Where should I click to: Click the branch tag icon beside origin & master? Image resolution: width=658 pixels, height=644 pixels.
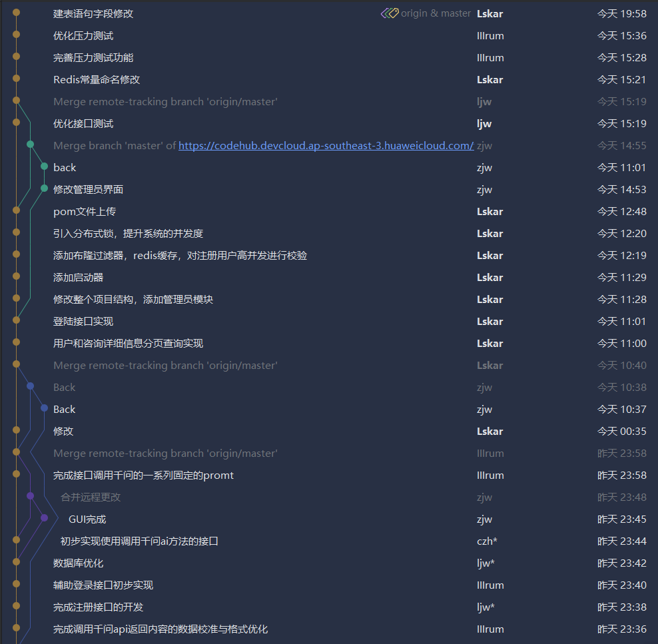tap(390, 13)
